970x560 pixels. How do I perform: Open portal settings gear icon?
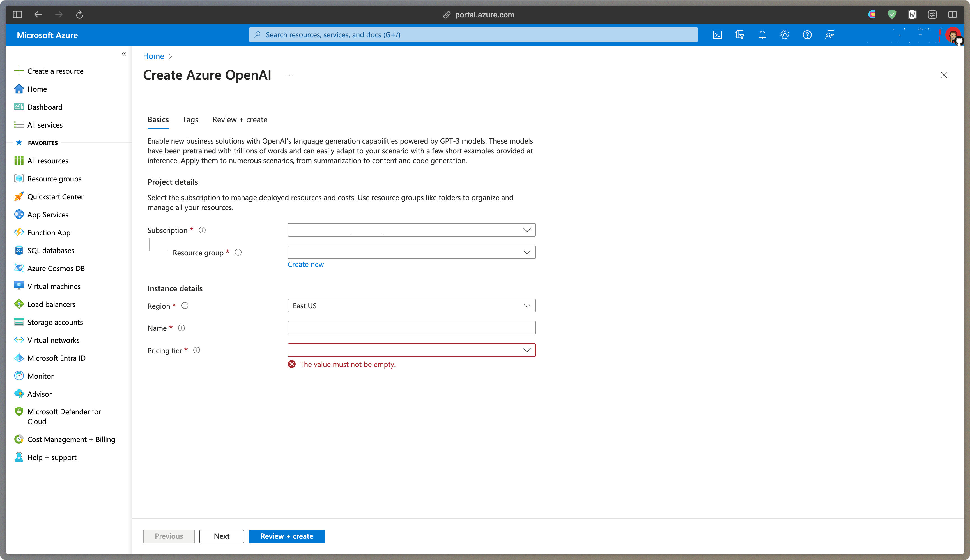click(785, 35)
